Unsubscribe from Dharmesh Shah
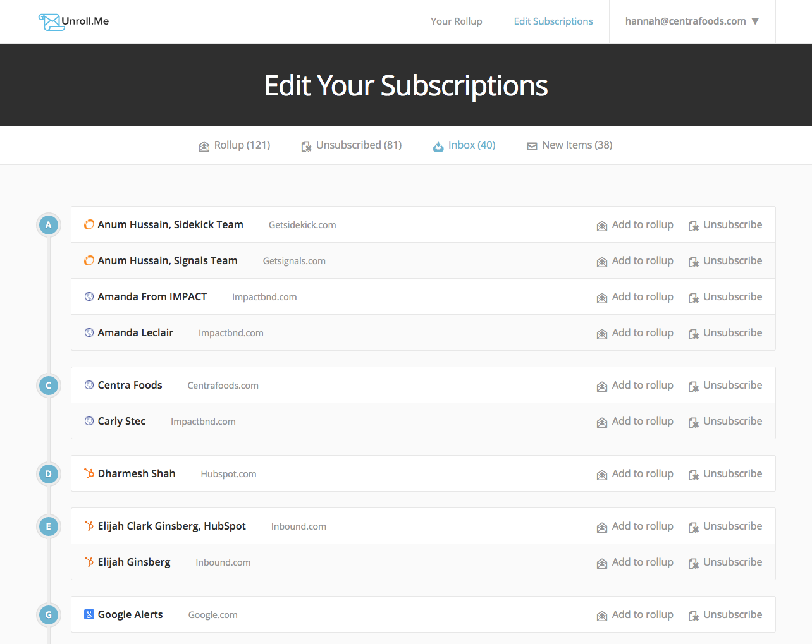812x644 pixels. click(x=725, y=474)
